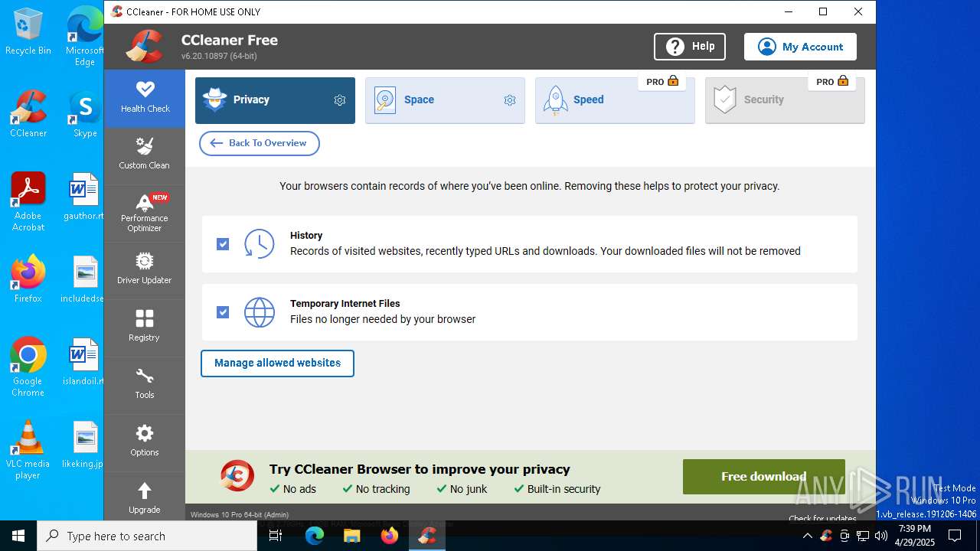
Task: Open includedse image file on desktop
Action: pyautogui.click(x=84, y=279)
